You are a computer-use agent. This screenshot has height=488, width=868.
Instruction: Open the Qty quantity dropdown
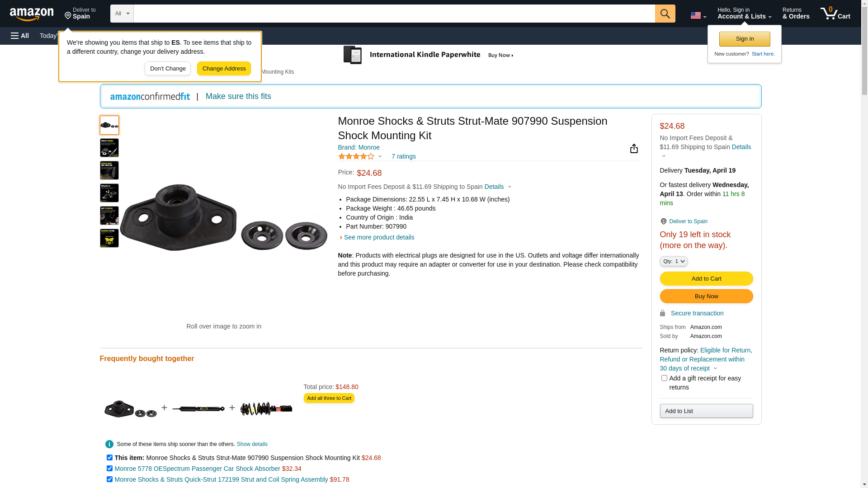point(673,261)
